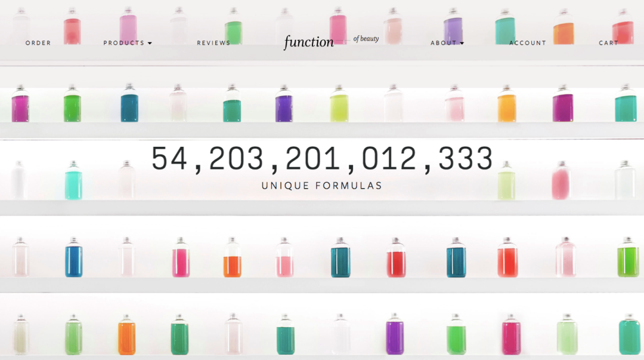Screen dimensions: 644x360
Task: Open the Products dropdown menu
Action: point(128,43)
